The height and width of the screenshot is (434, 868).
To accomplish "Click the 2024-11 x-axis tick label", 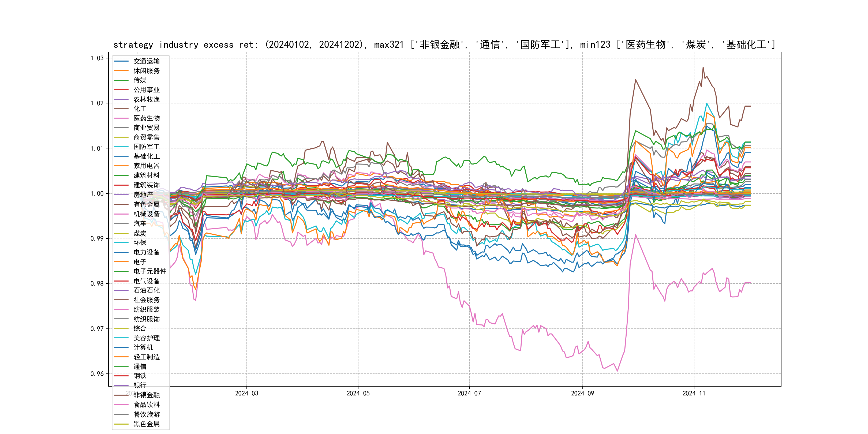I will pyautogui.click(x=694, y=393).
